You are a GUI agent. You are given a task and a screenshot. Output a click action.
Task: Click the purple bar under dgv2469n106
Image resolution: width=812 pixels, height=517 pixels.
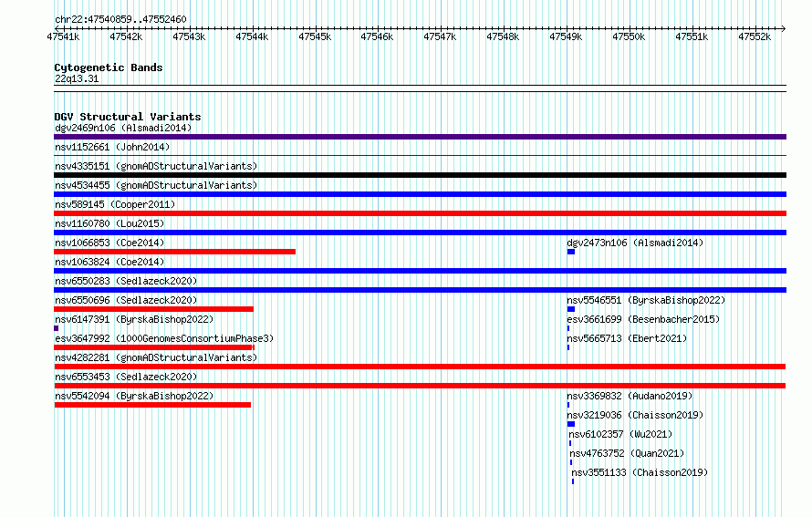420,137
